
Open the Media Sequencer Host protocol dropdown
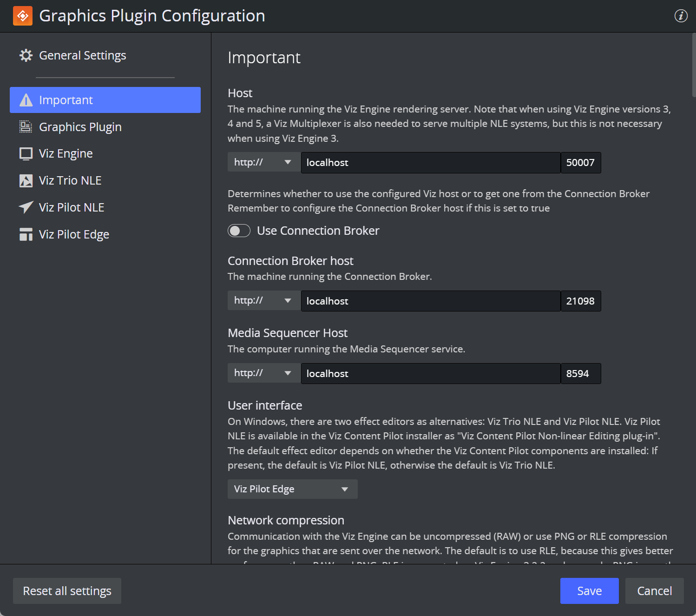click(263, 373)
